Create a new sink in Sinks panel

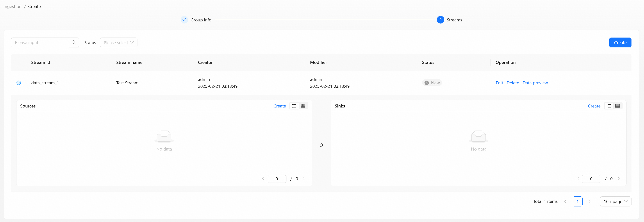tap(594, 106)
